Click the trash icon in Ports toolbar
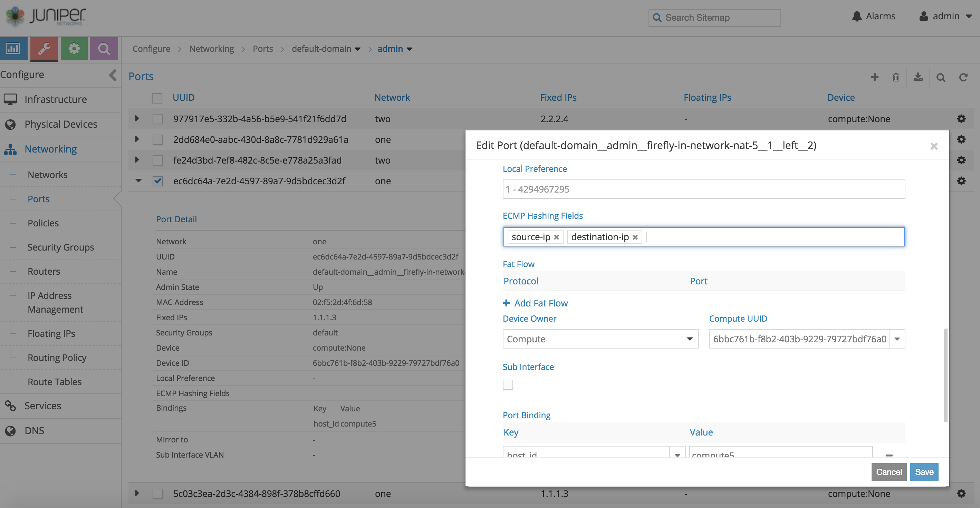Viewport: 980px width, 508px height. 896,77
